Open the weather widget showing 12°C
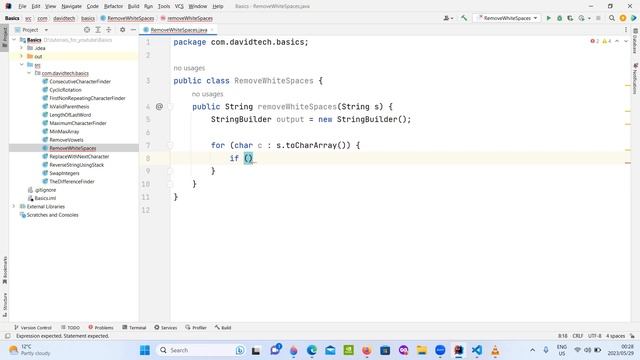Image resolution: width=640 pixels, height=360 pixels. point(30,350)
